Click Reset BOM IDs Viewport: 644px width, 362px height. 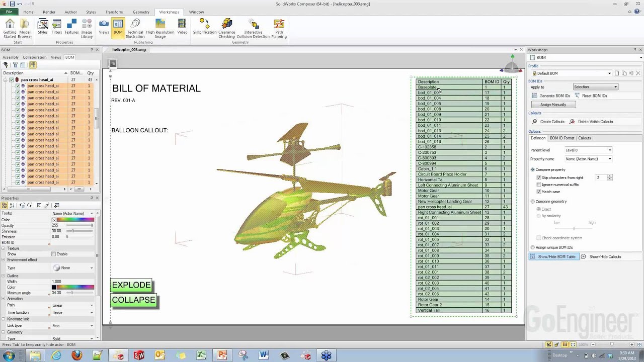(591, 96)
